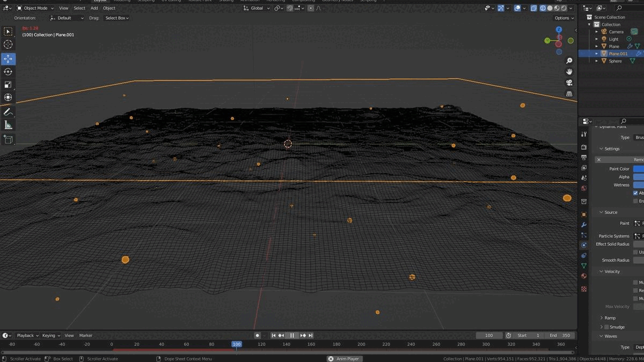Pause the animation playback
644x362 pixels.
pos(292,335)
